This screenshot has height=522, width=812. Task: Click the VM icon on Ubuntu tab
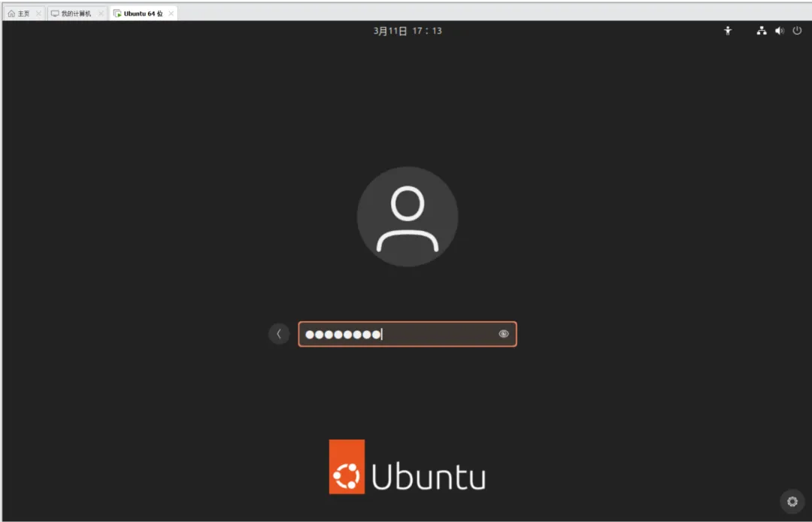[117, 14]
